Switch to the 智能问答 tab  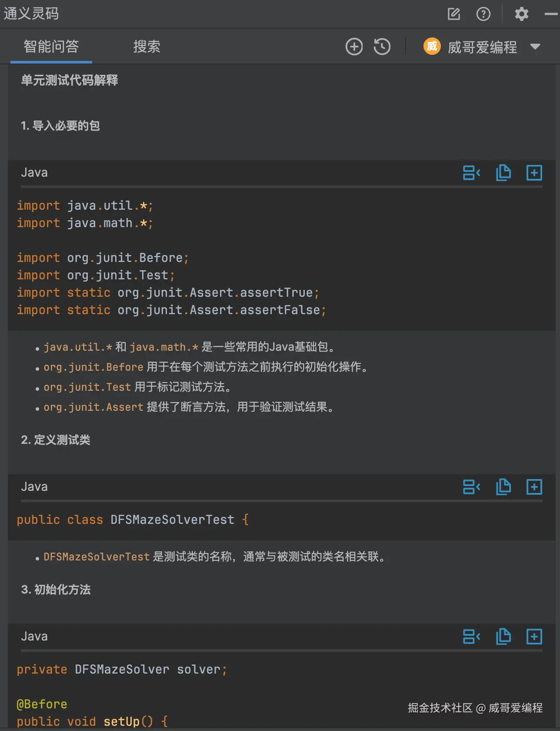(x=51, y=47)
